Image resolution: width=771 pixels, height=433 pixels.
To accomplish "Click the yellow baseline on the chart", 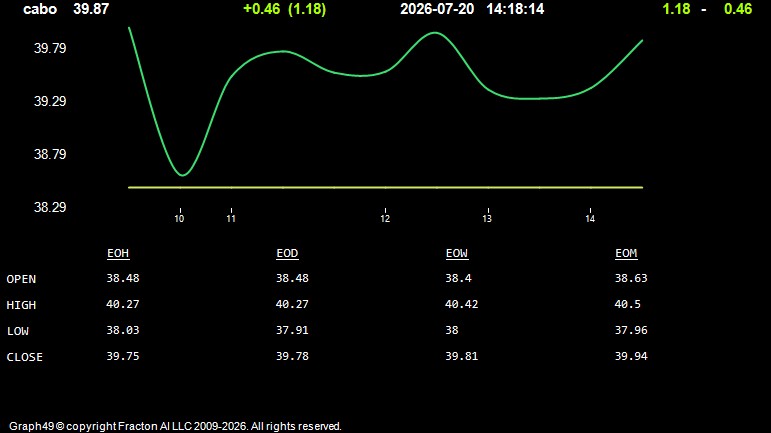I will [386, 187].
